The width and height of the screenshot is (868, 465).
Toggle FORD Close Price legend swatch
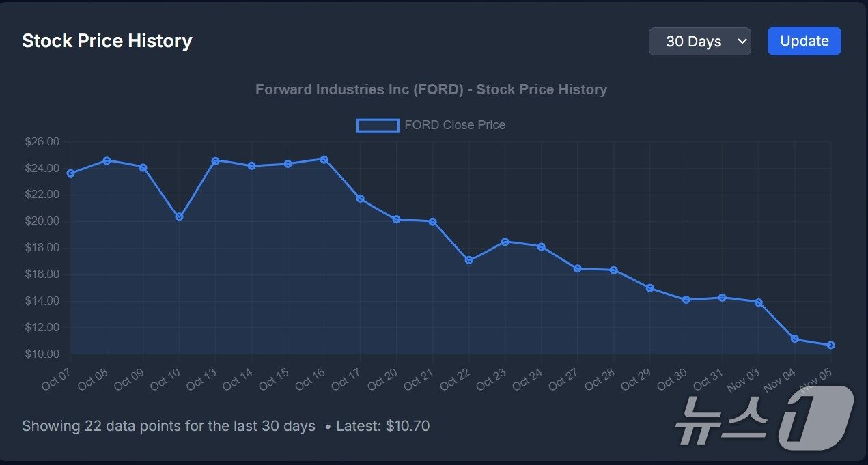point(378,126)
